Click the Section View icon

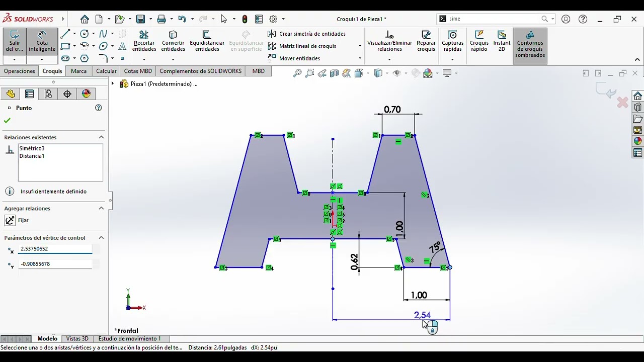[334, 73]
